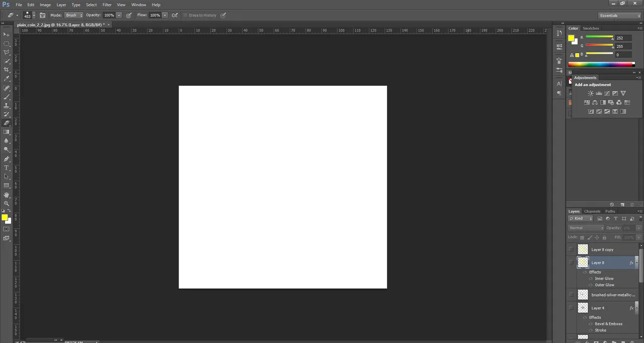This screenshot has width=644, height=343.
Task: Add a Vibrance adjustment
Action: point(623,93)
